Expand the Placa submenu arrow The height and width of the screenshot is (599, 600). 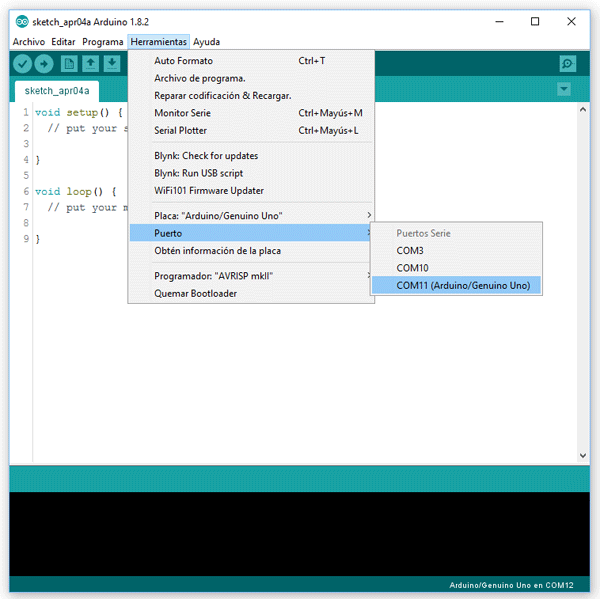pos(369,215)
